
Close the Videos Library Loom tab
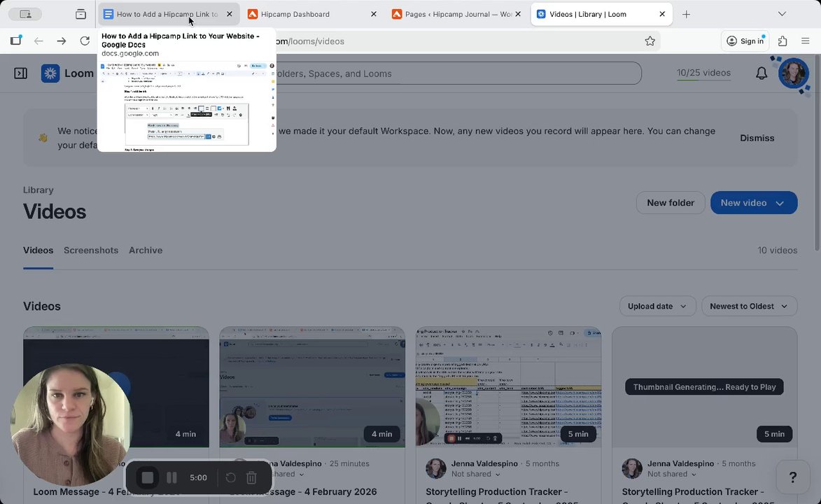pos(662,14)
